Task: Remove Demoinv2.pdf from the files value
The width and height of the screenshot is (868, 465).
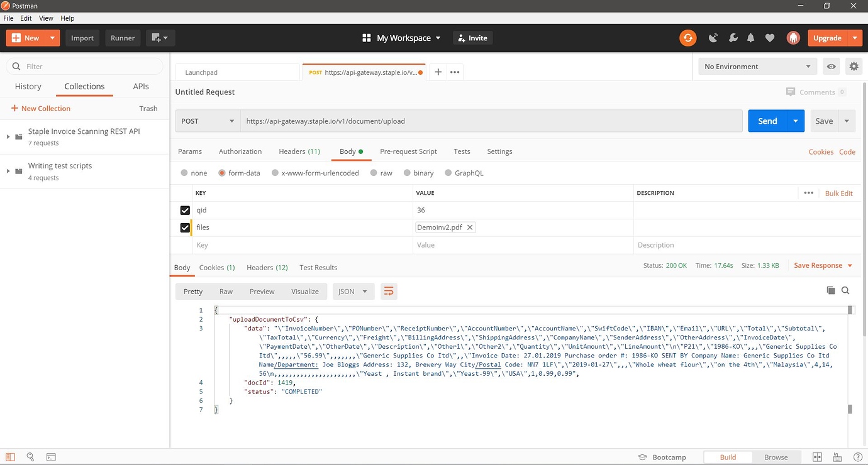Action: pyautogui.click(x=470, y=227)
